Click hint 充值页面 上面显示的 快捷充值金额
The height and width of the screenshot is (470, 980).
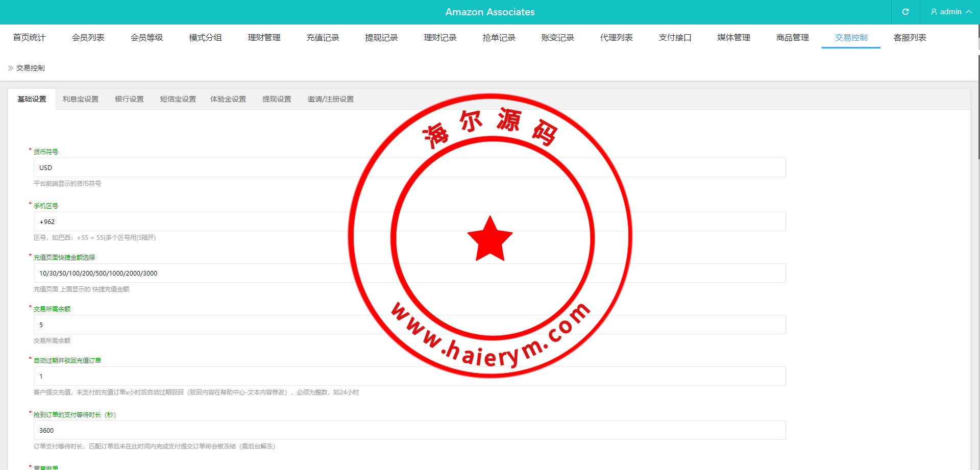[x=82, y=289]
